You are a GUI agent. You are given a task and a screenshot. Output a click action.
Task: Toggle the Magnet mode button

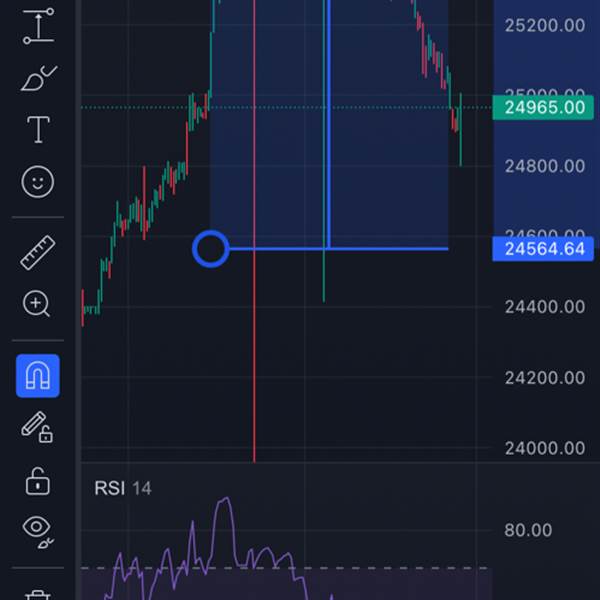(38, 376)
